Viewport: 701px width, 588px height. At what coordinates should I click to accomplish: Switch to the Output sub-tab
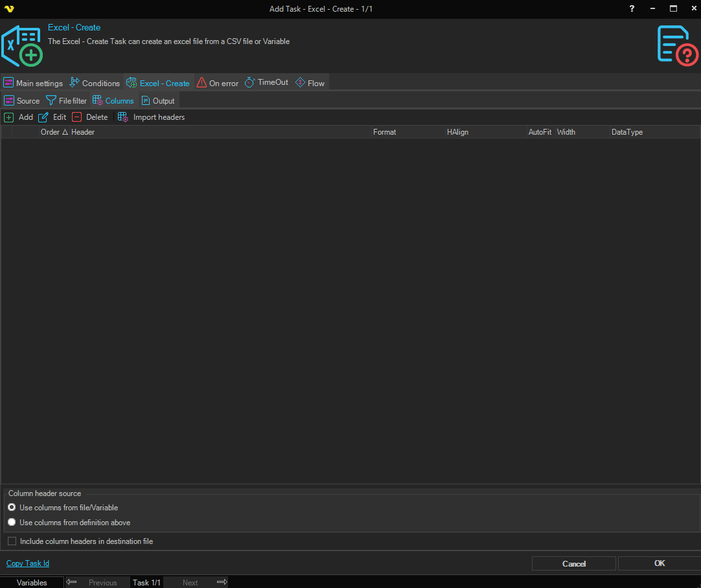pos(158,100)
